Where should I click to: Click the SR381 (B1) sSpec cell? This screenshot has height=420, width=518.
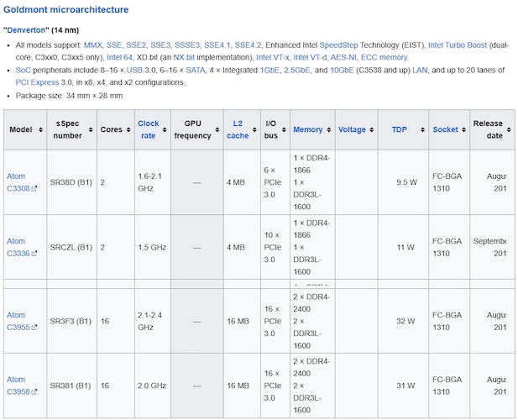70,386
